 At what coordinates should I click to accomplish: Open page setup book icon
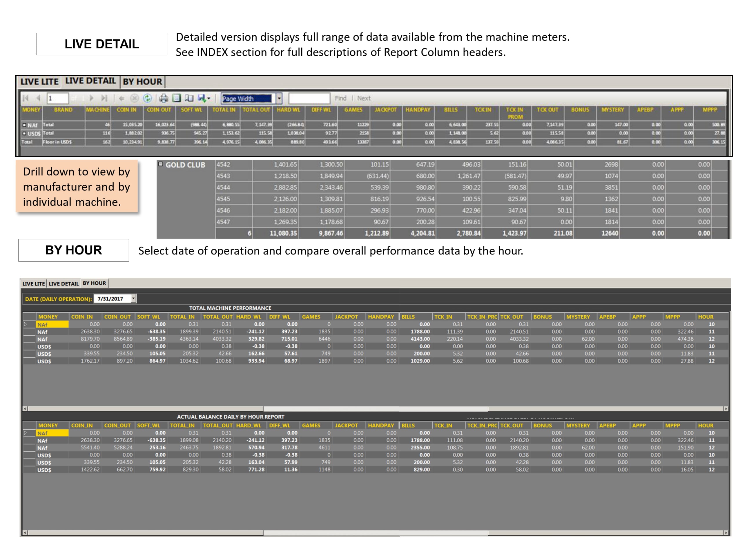(189, 98)
